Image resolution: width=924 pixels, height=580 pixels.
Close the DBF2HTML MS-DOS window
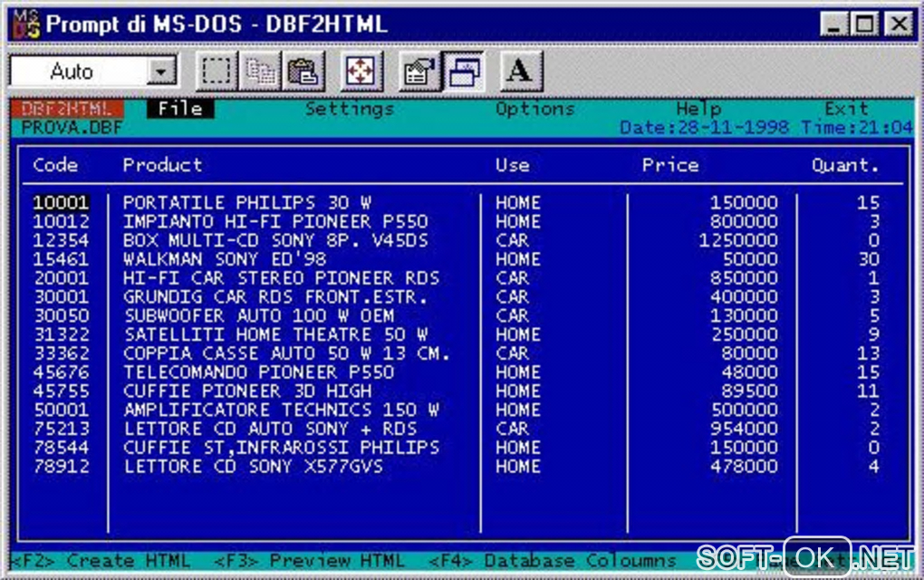coord(899,24)
